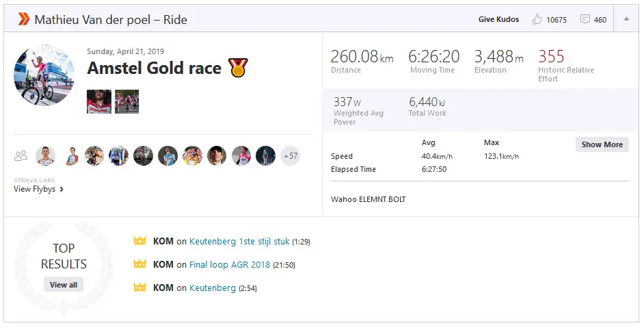Open the View Flybys link
Viewport: 644px width, 330px height.
tap(38, 189)
